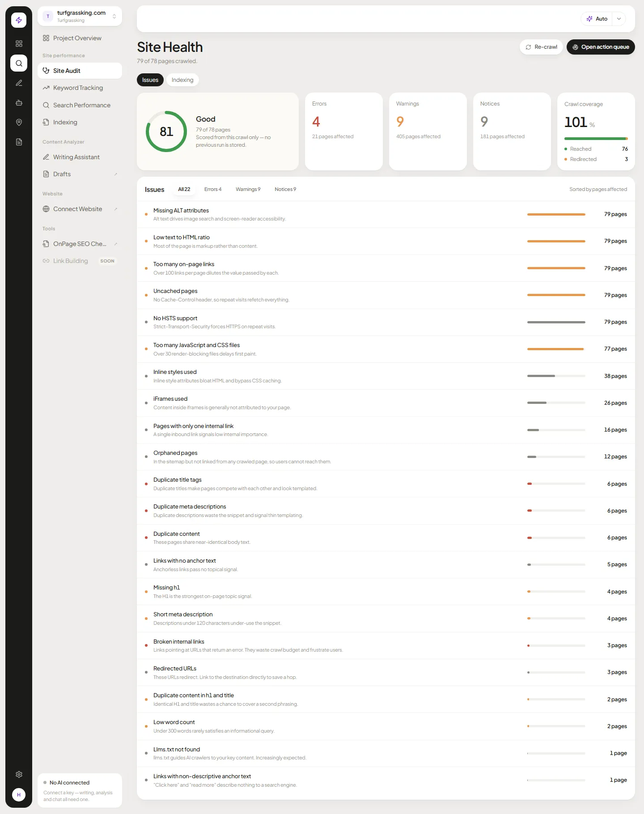Open action queue
The width and height of the screenshot is (644, 814).
pos(601,47)
